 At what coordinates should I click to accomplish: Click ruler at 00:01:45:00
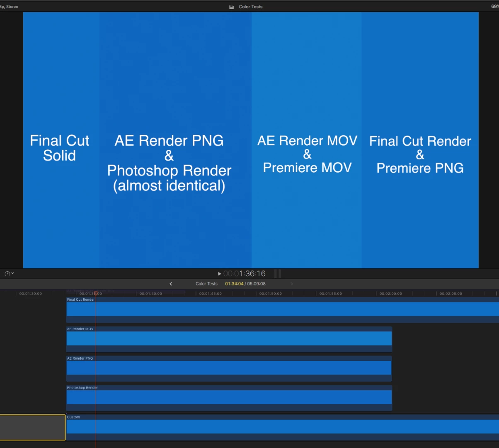click(x=210, y=293)
